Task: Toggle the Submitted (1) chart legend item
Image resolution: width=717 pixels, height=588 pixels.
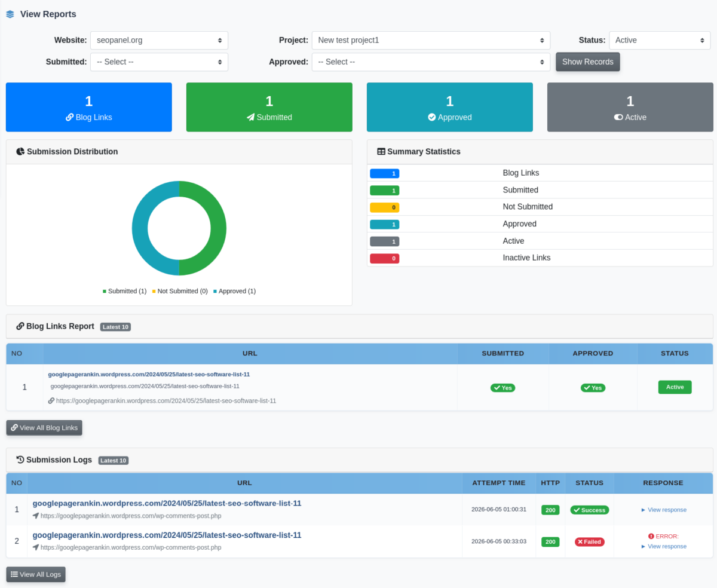Action: tap(124, 291)
